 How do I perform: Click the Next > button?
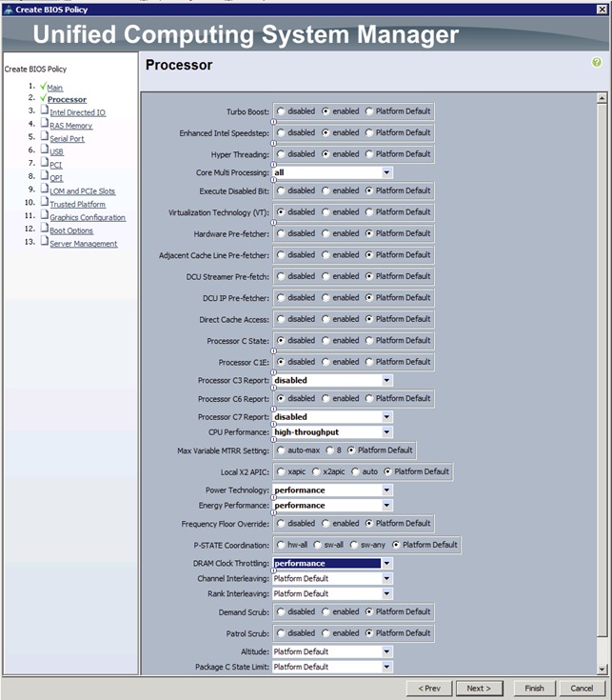point(479,689)
